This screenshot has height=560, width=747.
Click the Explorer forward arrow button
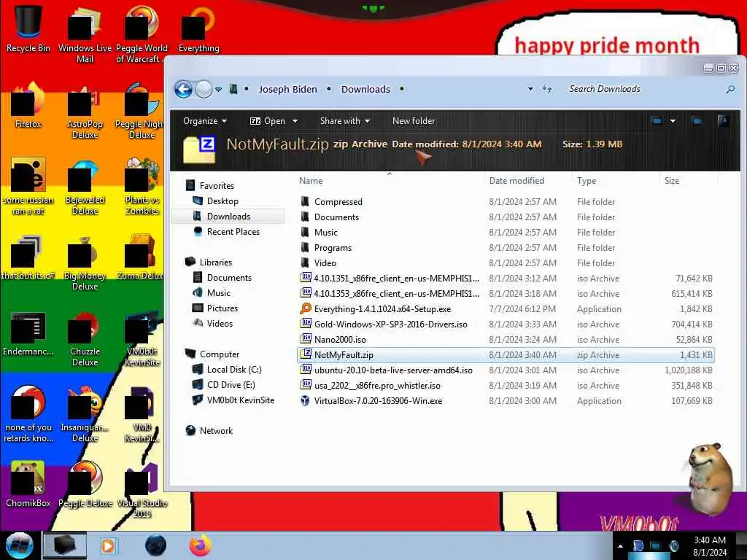point(204,89)
